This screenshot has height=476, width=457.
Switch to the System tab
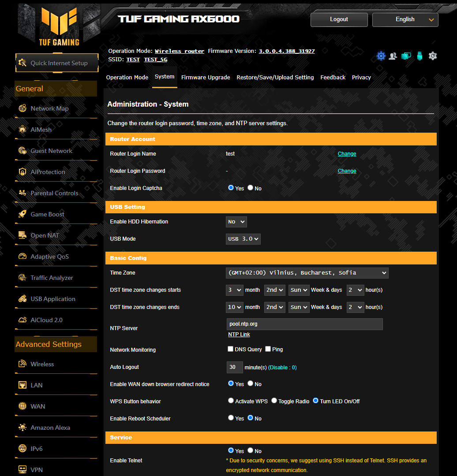(x=165, y=77)
